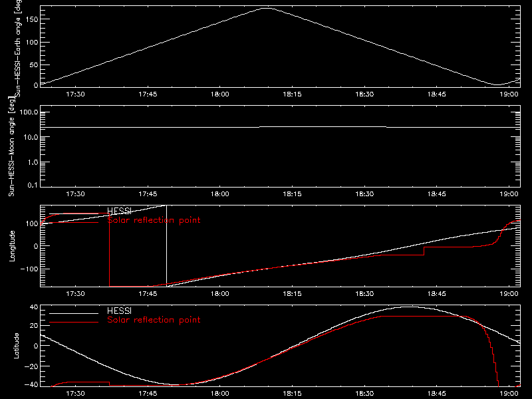The height and width of the screenshot is (399, 532).
Task: Click tick '0.1' on Moon angle axis
Action: click(33, 185)
